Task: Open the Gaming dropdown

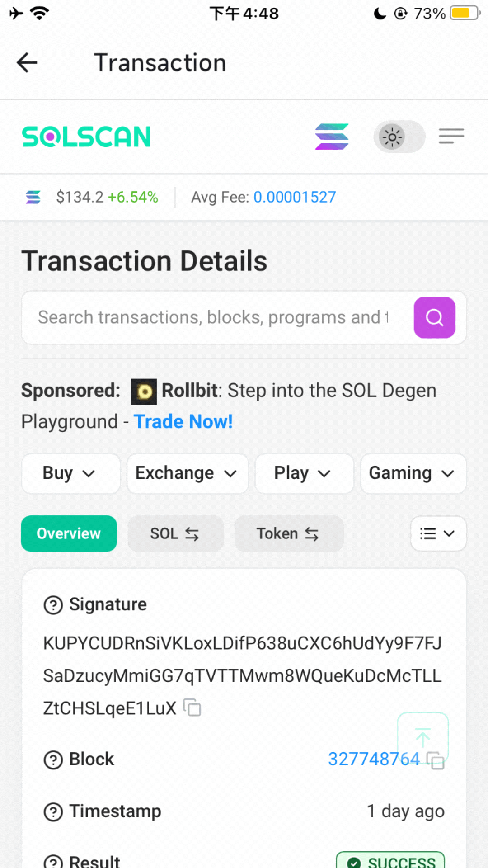Action: [x=413, y=473]
